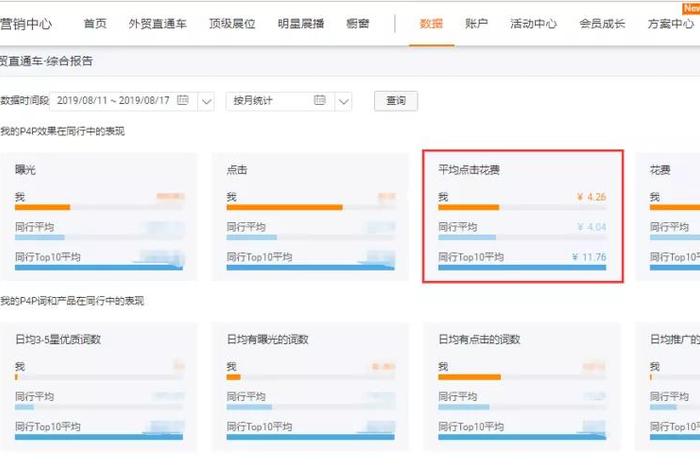Image resolution: width=700 pixels, height=470 pixels.
Task: Click the 营销中心 logo text
Action: [x=26, y=24]
